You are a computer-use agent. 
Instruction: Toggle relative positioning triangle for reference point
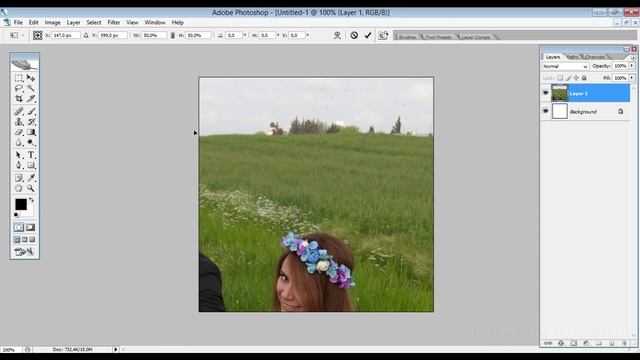coord(86,36)
